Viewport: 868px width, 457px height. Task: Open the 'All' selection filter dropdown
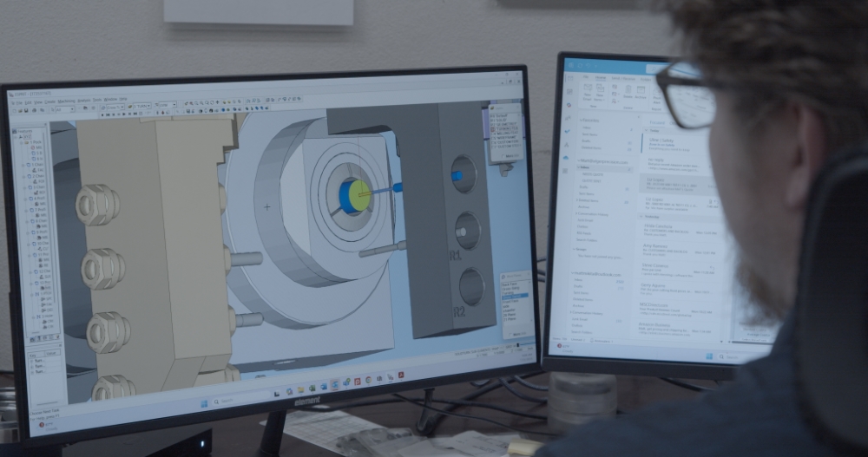(65, 109)
